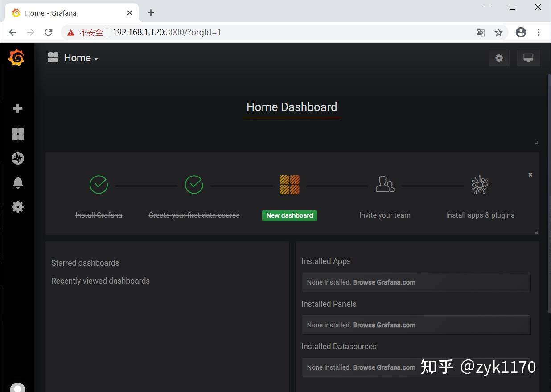Open Alerting via bell icon
Image resolution: width=551 pixels, height=392 pixels.
coord(17,182)
